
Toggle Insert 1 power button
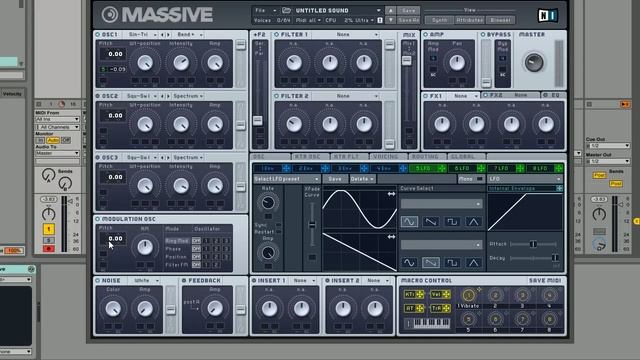click(x=254, y=281)
